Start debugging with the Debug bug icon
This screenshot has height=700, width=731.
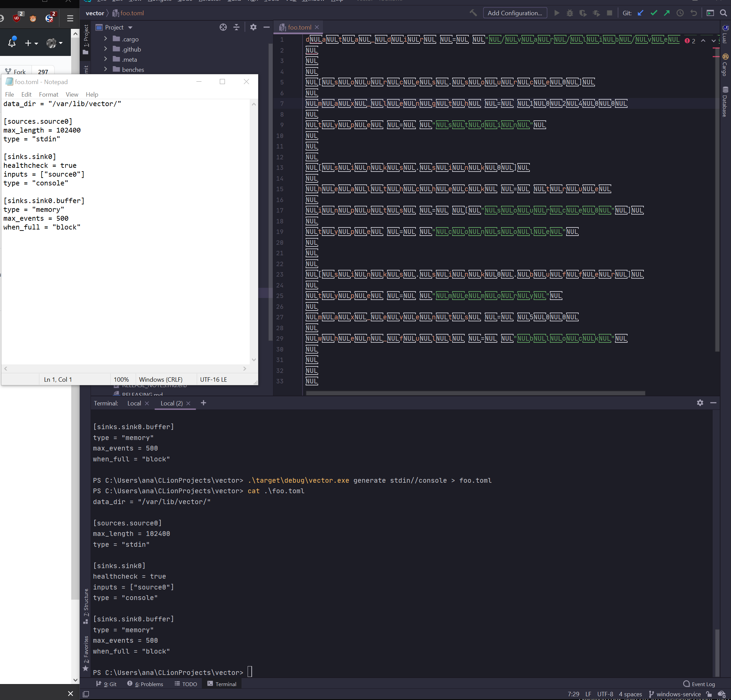(x=570, y=13)
